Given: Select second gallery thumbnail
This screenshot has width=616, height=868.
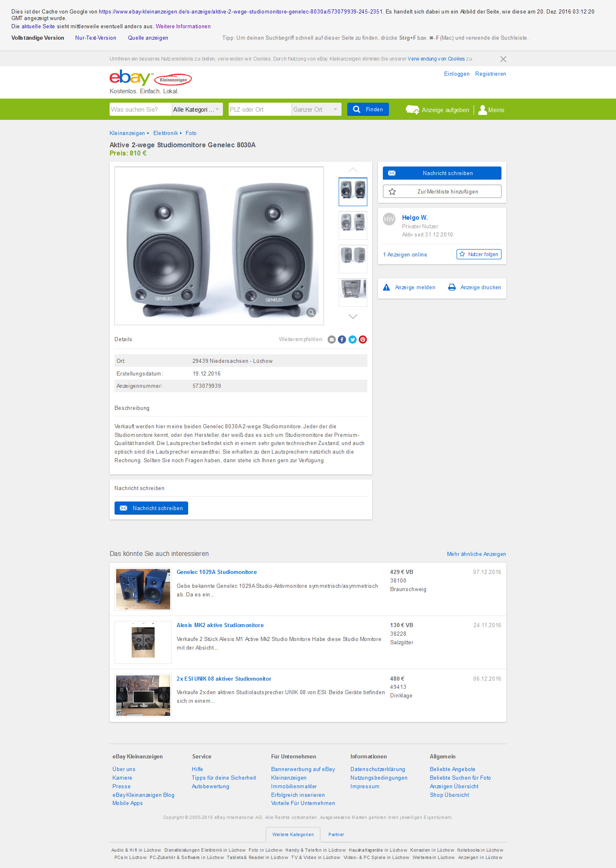Looking at the screenshot, I should (x=353, y=225).
